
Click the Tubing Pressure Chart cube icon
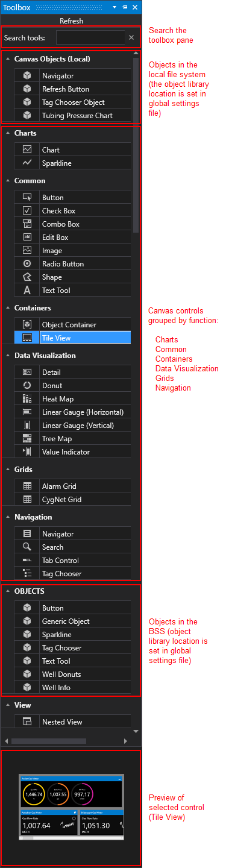(x=27, y=116)
